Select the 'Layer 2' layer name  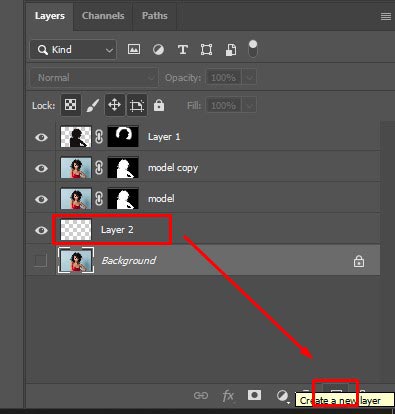[117, 230]
